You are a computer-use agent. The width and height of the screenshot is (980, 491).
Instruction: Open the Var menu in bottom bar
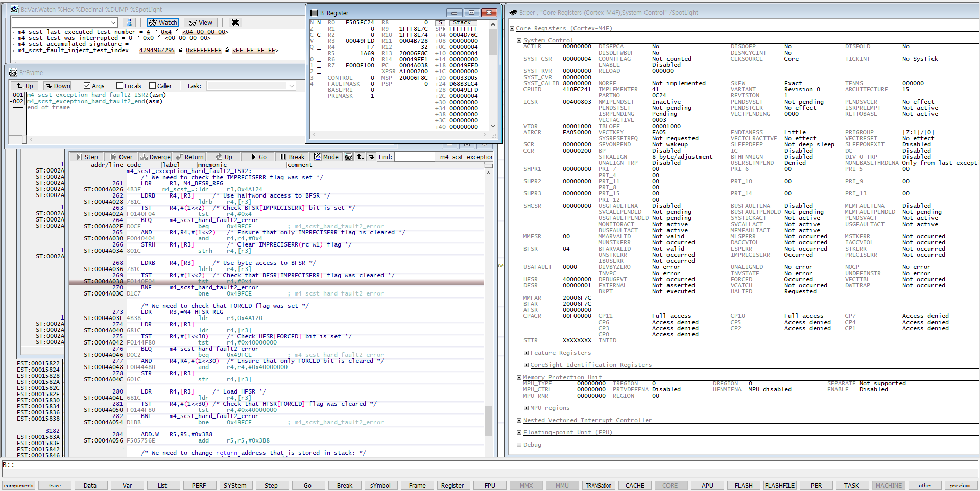(x=127, y=485)
